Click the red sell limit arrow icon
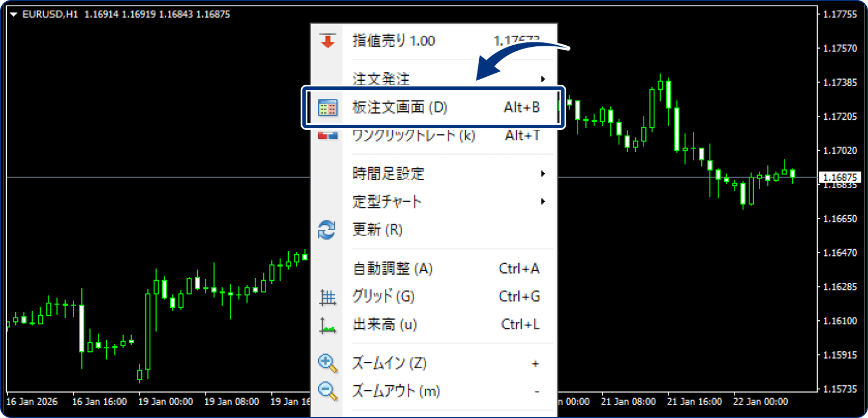This screenshot has width=868, height=418. pyautogui.click(x=328, y=40)
